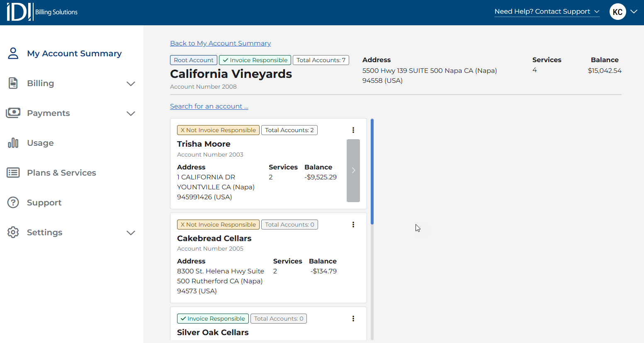Go to Usage in the sidebar
This screenshot has width=644, height=343.
pyautogui.click(x=40, y=143)
